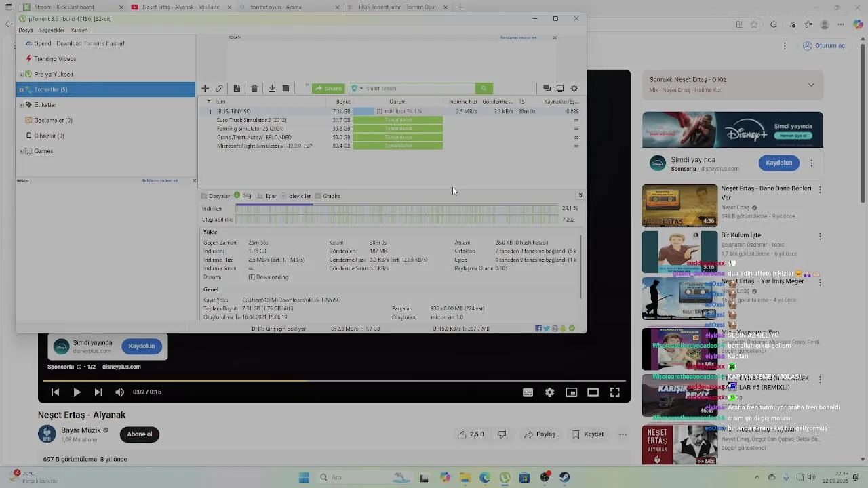Create a new torrent file icon
This screenshot has height=488, width=868.
[237, 89]
